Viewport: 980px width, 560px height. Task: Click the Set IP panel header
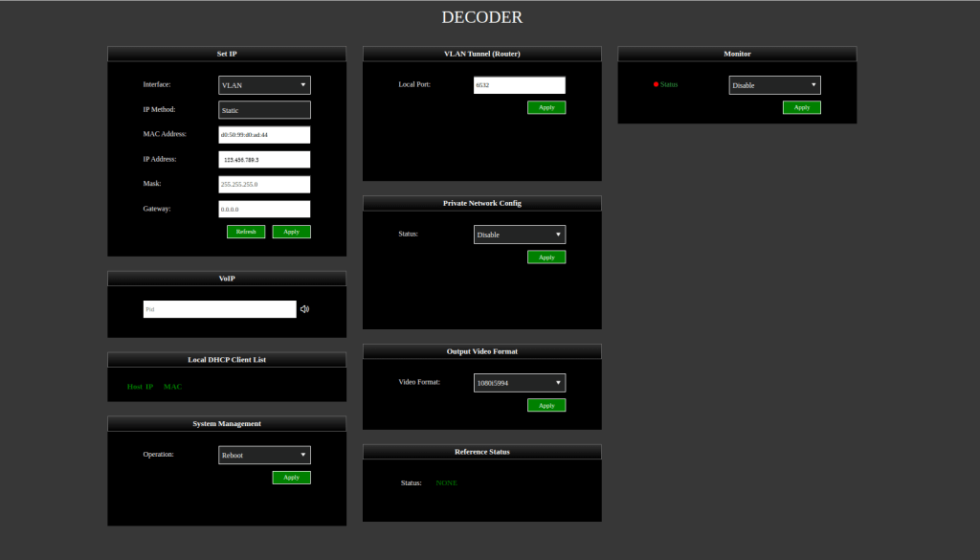point(227,54)
